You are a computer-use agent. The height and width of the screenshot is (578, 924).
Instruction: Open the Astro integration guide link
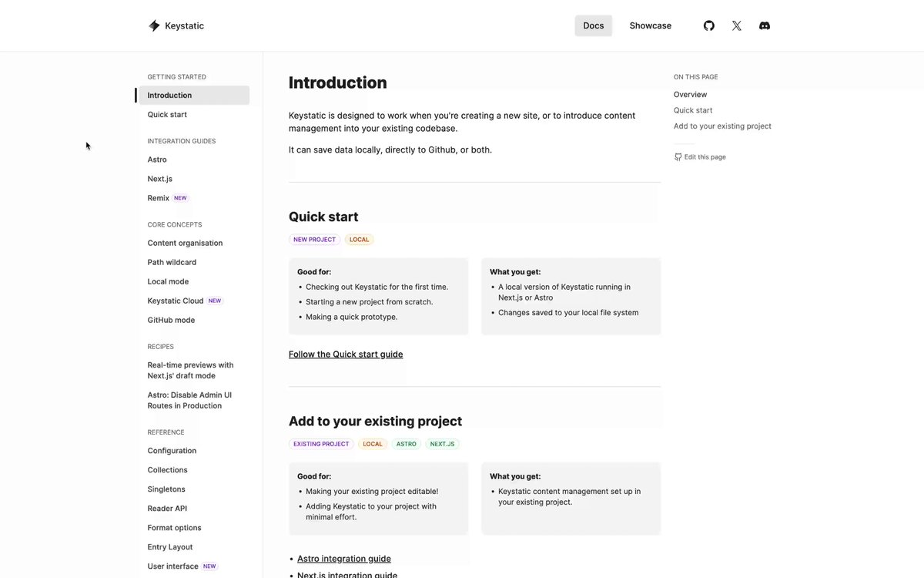click(344, 559)
